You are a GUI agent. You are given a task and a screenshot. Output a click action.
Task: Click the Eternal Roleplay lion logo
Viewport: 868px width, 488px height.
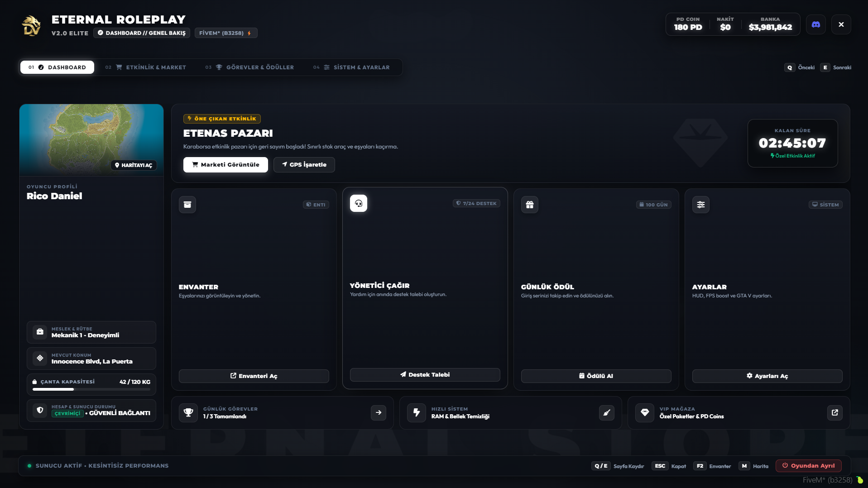[x=31, y=25]
